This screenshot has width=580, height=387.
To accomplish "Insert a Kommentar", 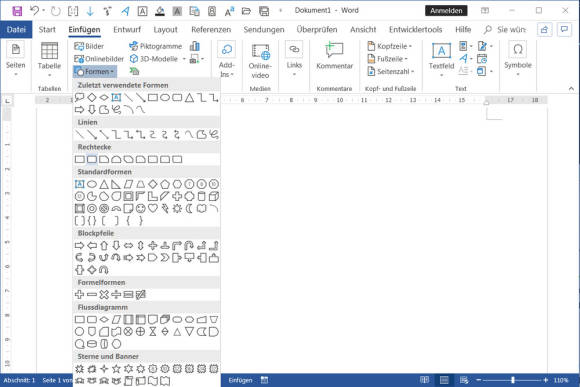I will pos(334,55).
